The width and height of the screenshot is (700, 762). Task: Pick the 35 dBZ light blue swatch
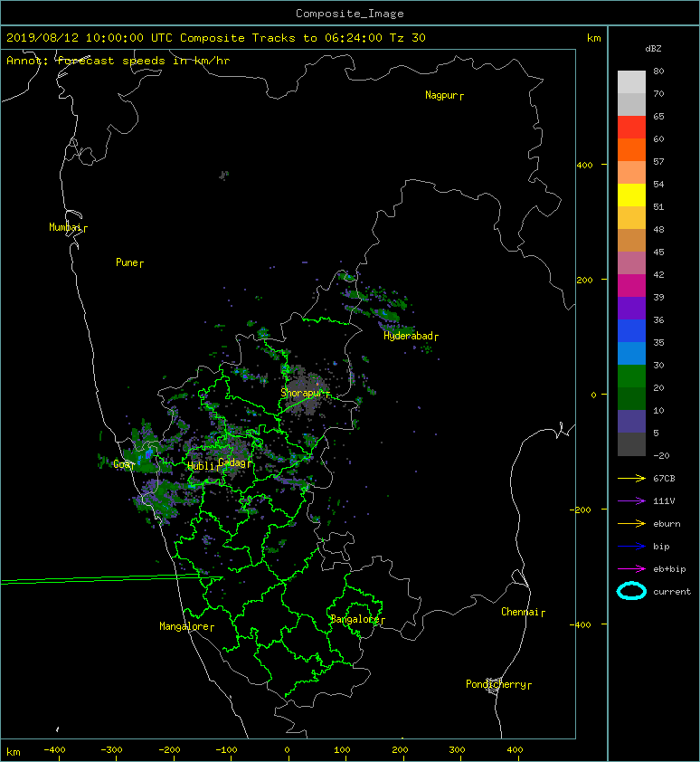(631, 353)
